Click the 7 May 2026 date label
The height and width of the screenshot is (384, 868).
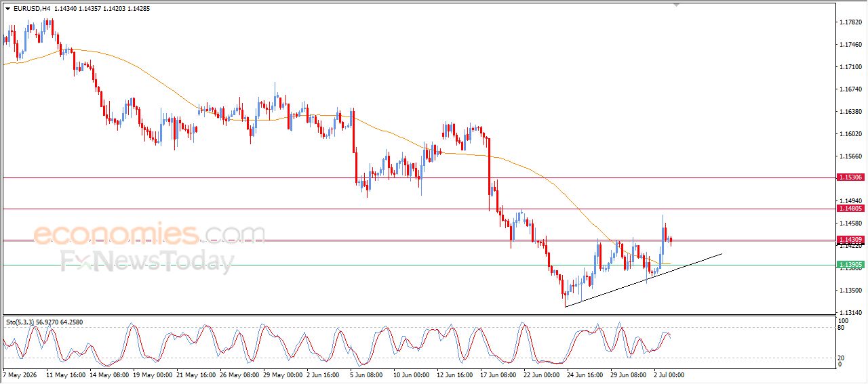[x=21, y=374]
